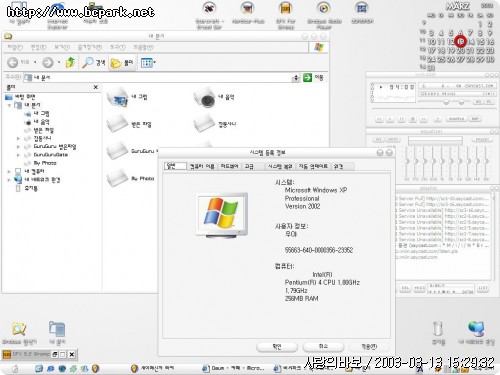
Task: Select By Photo folder icon in file pane
Action: [117, 177]
